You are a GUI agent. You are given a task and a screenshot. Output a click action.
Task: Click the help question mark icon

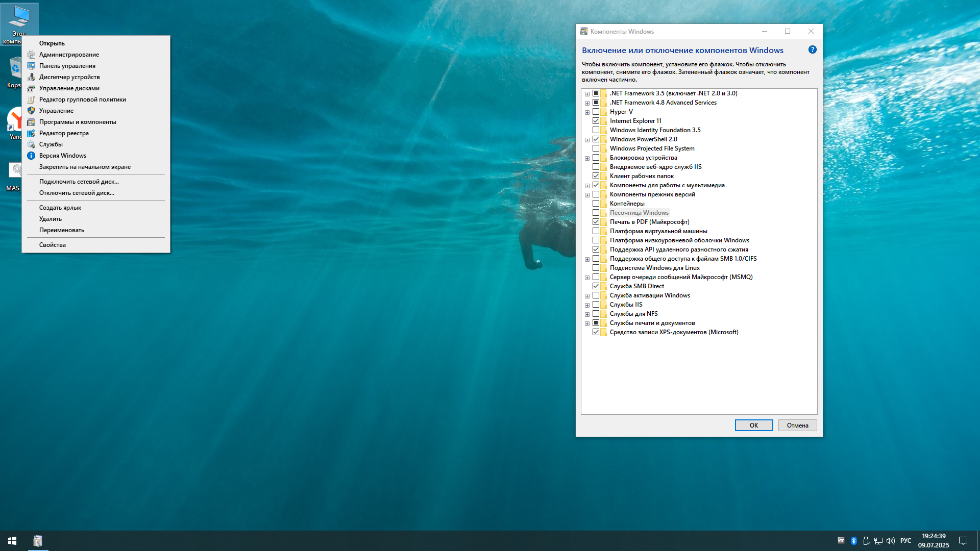tap(813, 50)
